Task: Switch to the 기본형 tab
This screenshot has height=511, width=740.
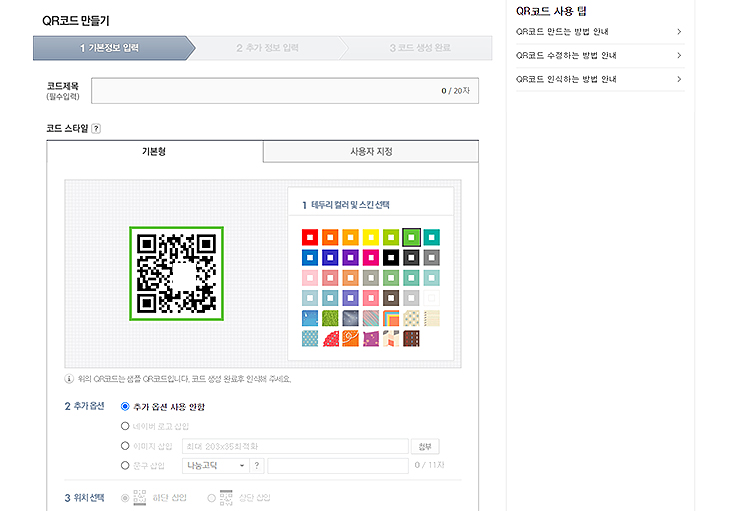Action: pos(155,151)
